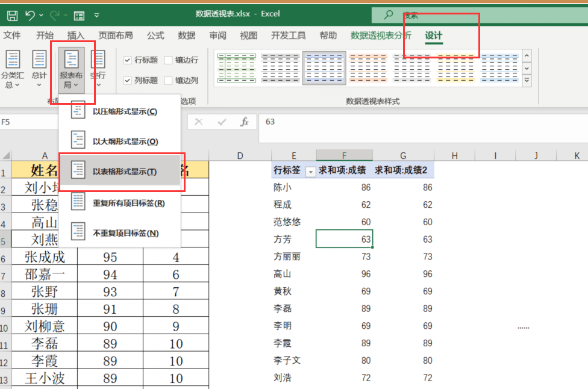Choose the gray-banded pivot table style thumbnail
The image size is (588, 389).
281,68
